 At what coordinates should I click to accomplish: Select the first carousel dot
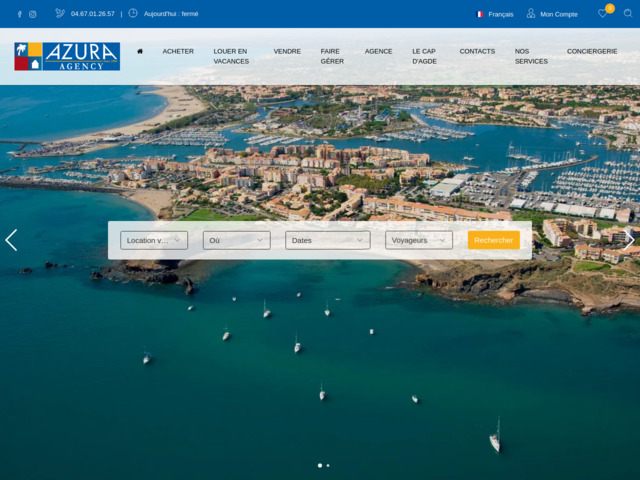coord(320,465)
